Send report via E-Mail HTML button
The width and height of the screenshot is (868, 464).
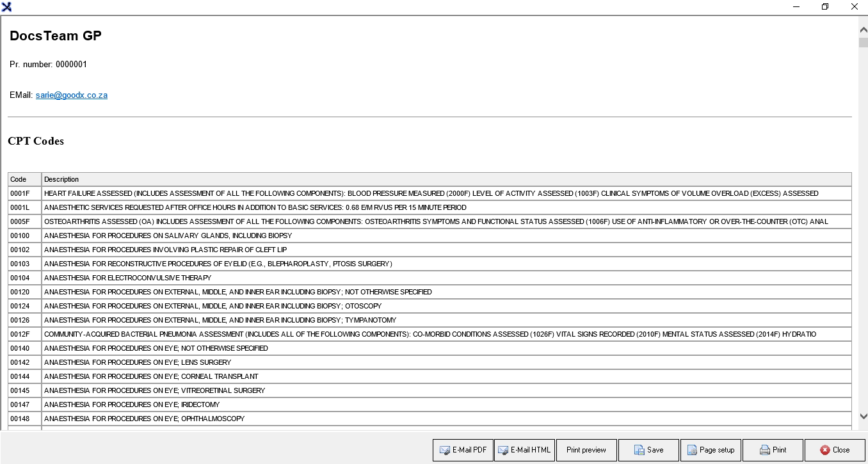coord(524,450)
